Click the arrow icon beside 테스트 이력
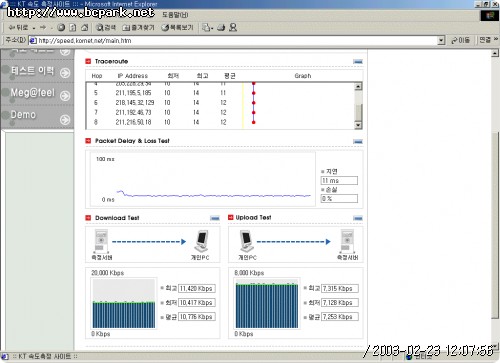 click(65, 73)
